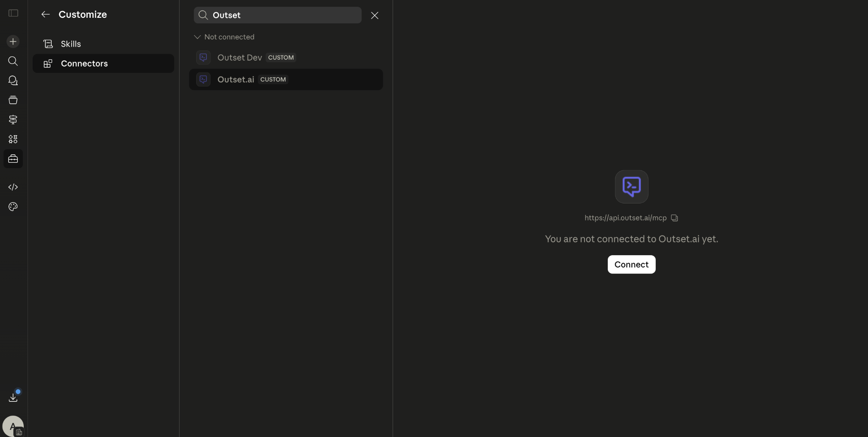Click the signpost icon in rail
Screen dimensions: 868x437
click(x=13, y=120)
